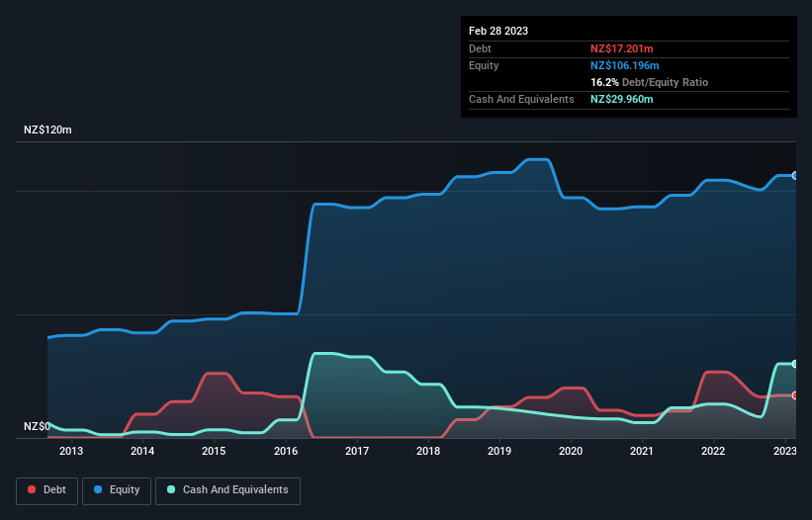This screenshot has height=520, width=812.
Task: Click the 2016 x-axis label
Action: (x=286, y=451)
